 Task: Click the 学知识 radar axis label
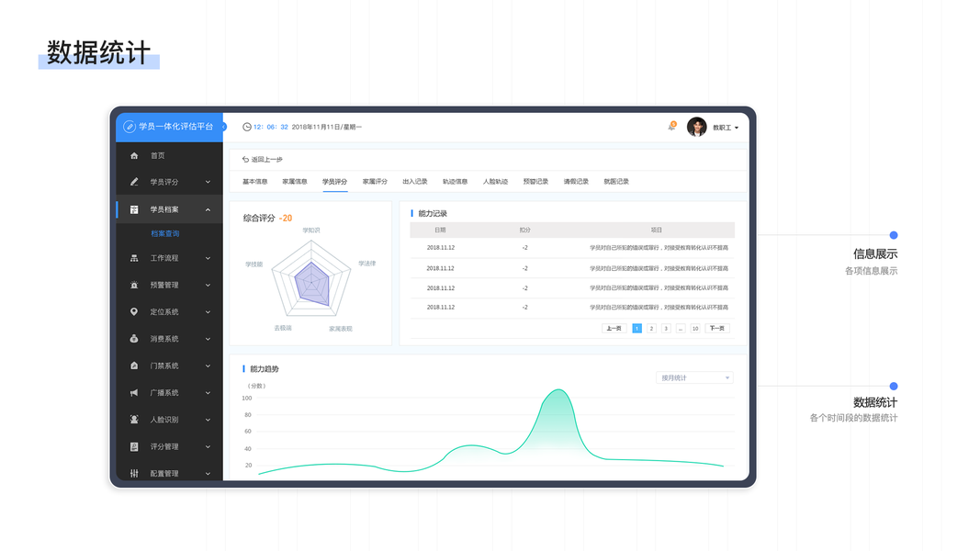[311, 230]
